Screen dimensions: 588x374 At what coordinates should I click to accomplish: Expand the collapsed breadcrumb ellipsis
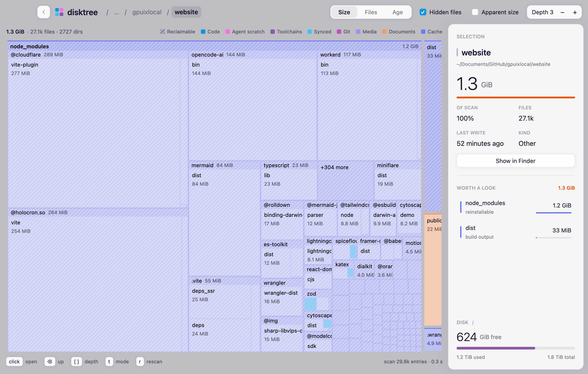[116, 12]
